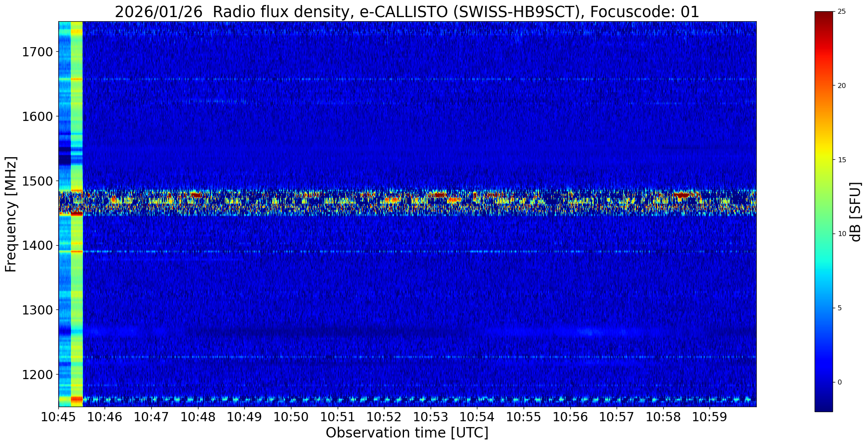
Task: Select the 10:47 time tick label
Action: coord(152,417)
